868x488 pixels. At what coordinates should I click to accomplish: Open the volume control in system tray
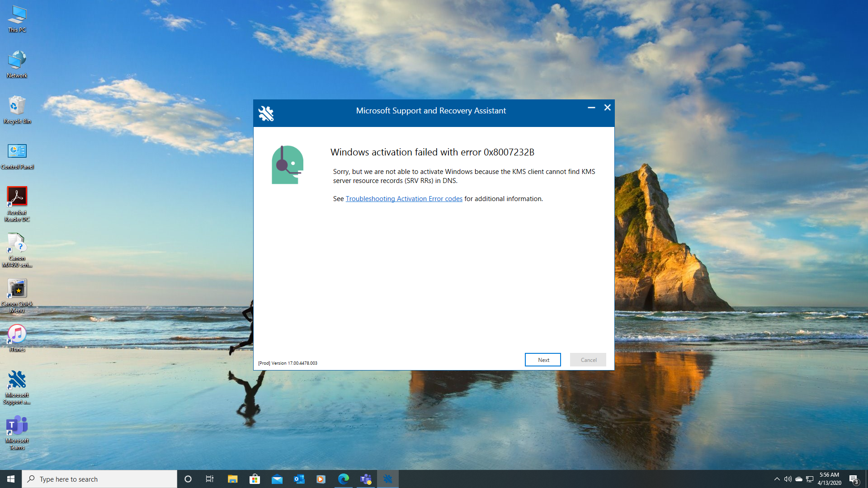(788, 479)
